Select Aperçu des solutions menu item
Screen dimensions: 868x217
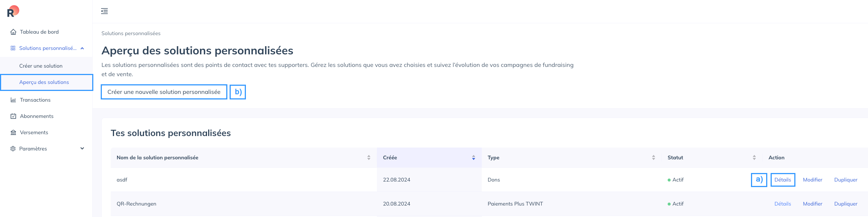point(44,82)
